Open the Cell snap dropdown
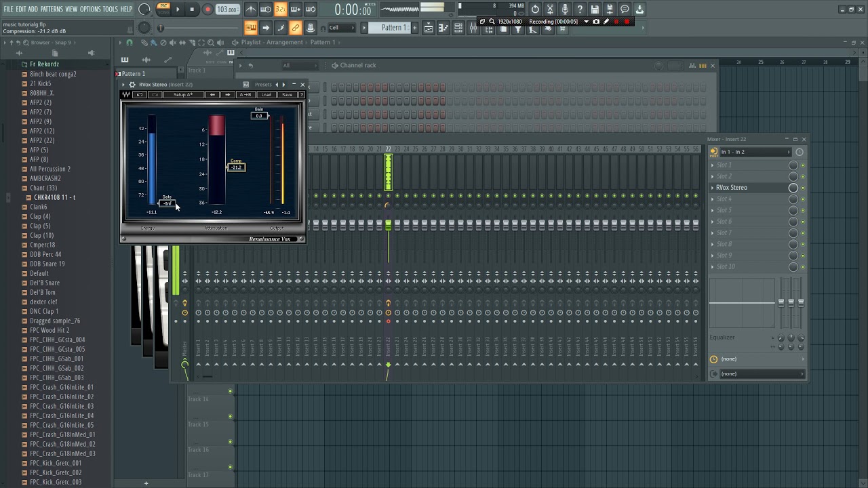The height and width of the screenshot is (488, 868). click(342, 28)
